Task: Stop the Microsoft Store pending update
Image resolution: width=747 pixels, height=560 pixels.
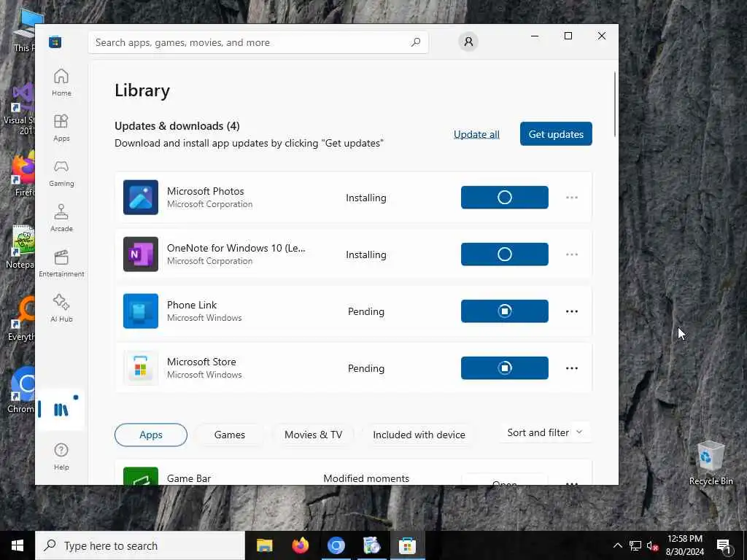Action: pos(505,367)
